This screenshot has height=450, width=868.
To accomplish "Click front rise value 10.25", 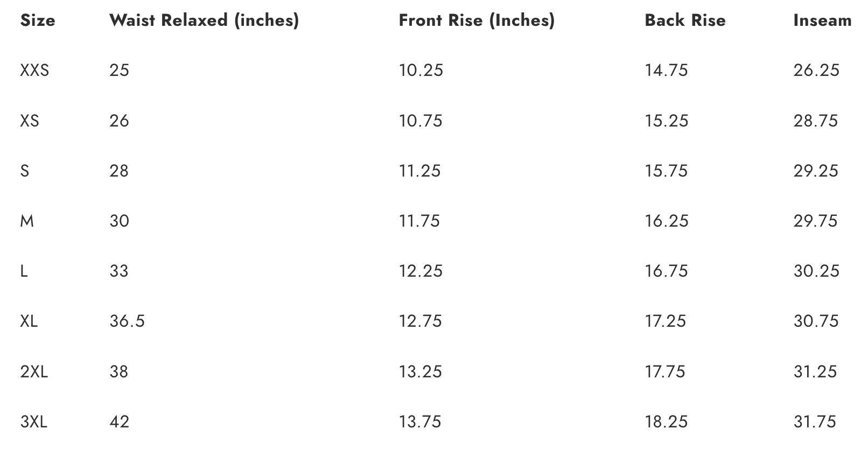I will 421,71.
